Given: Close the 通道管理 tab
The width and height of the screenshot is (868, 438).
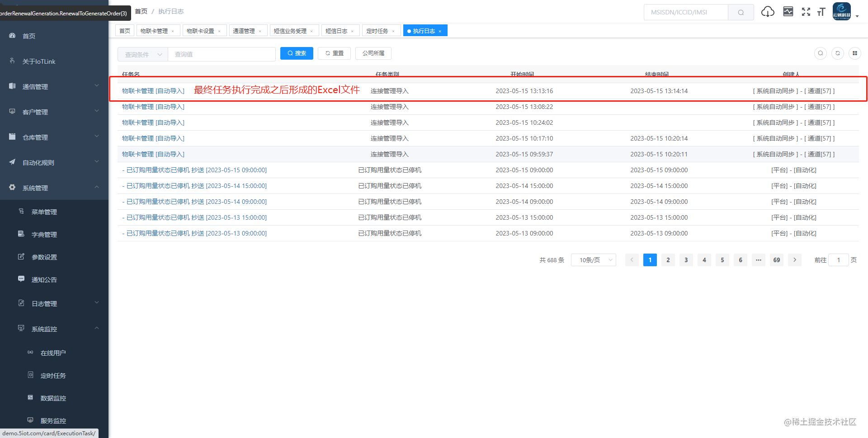Looking at the screenshot, I should [260, 31].
